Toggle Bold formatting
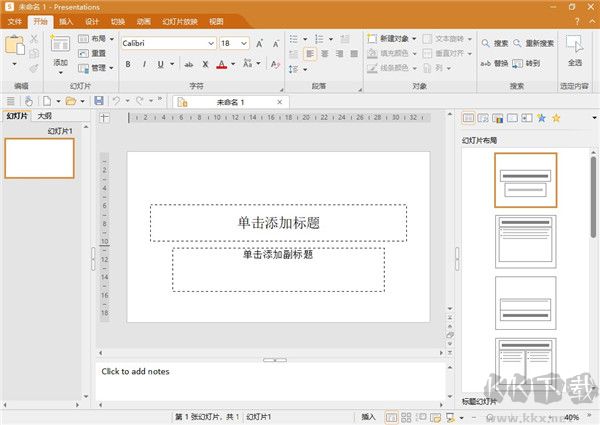Viewport: 600px width, 425px height. pos(128,64)
